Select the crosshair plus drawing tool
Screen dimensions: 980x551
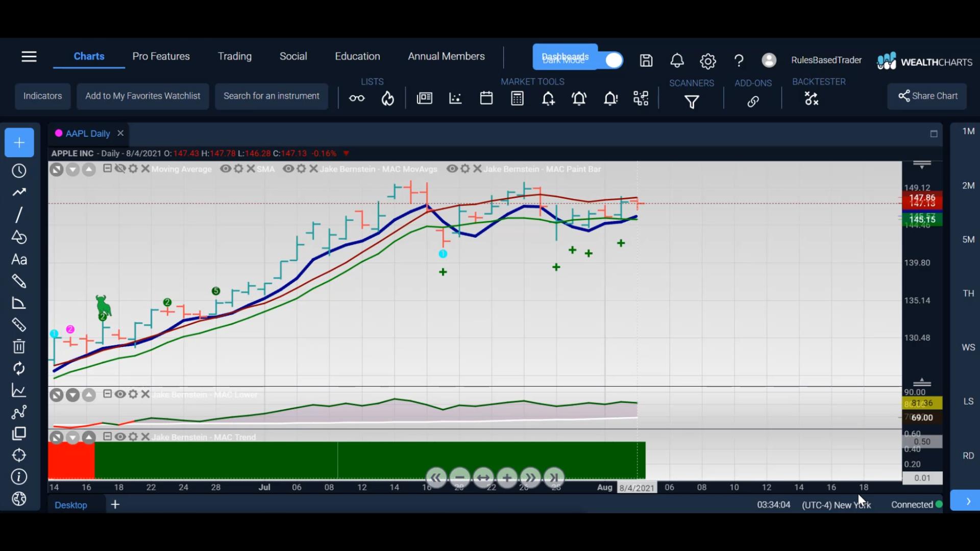(19, 142)
